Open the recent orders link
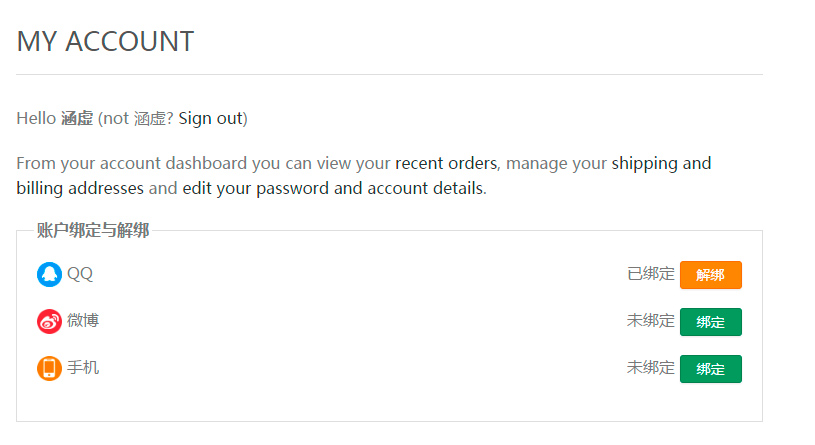815x445 pixels. pos(446,163)
